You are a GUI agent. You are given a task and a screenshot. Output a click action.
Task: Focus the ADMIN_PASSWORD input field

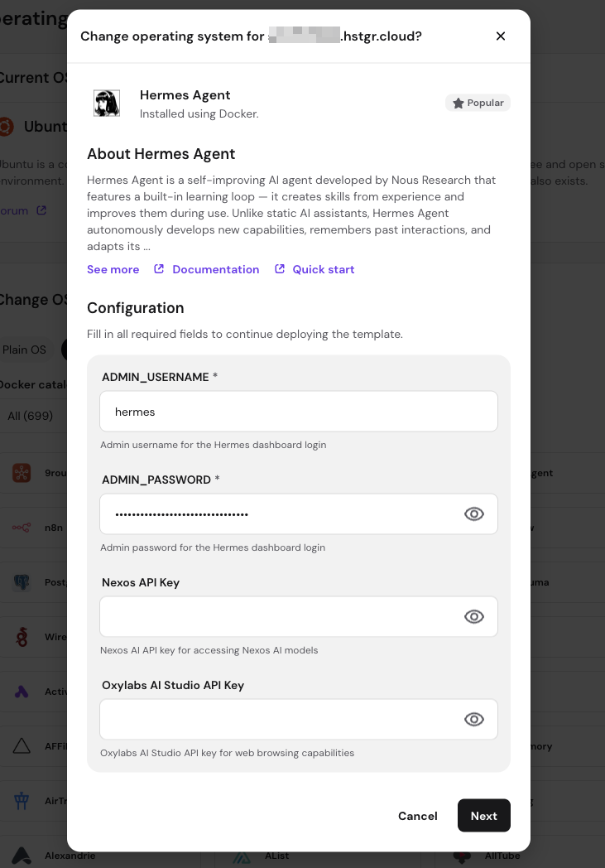[x=299, y=514]
